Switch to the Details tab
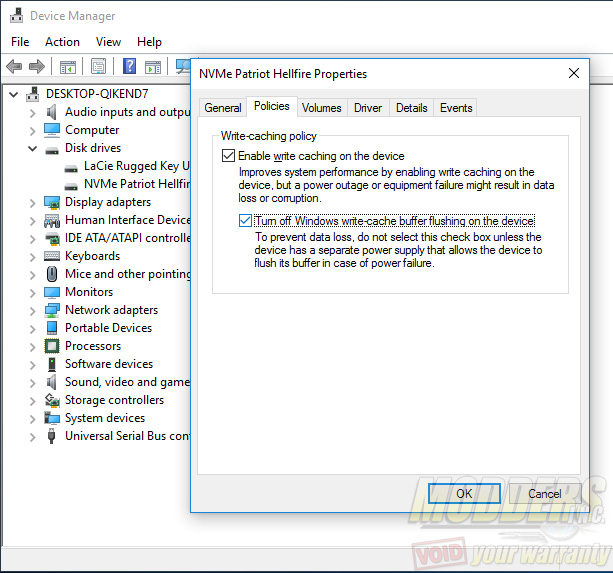Image resolution: width=613 pixels, height=573 pixels. (x=412, y=108)
